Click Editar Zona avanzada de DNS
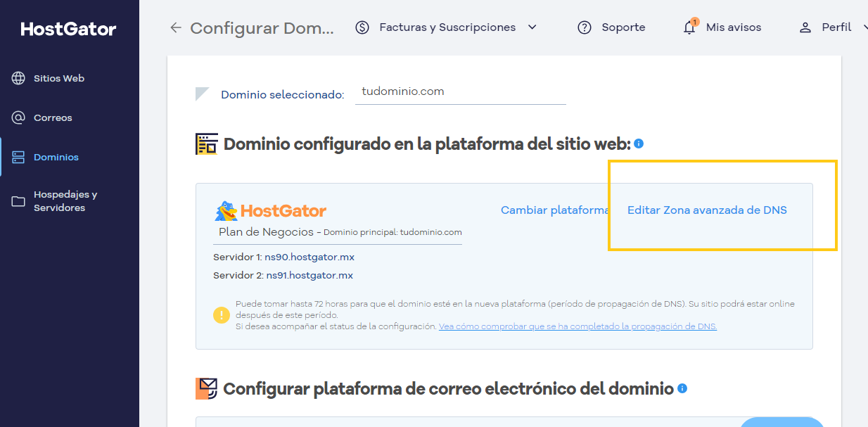 click(707, 210)
